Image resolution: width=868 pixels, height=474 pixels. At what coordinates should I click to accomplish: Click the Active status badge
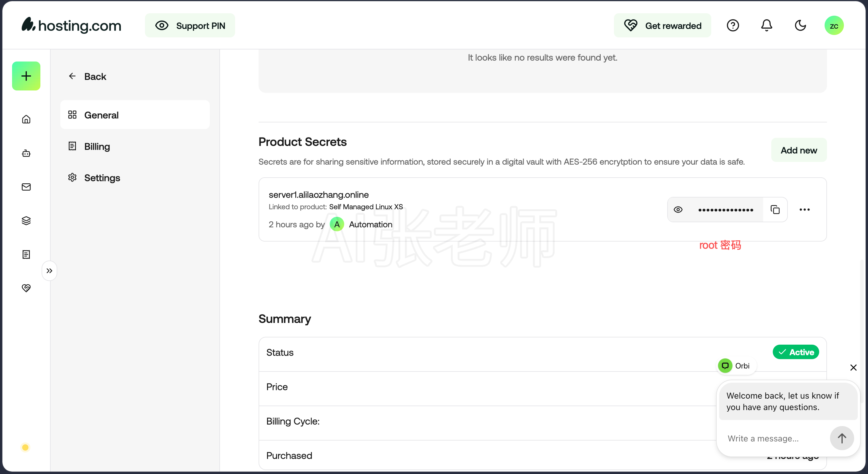796,352
